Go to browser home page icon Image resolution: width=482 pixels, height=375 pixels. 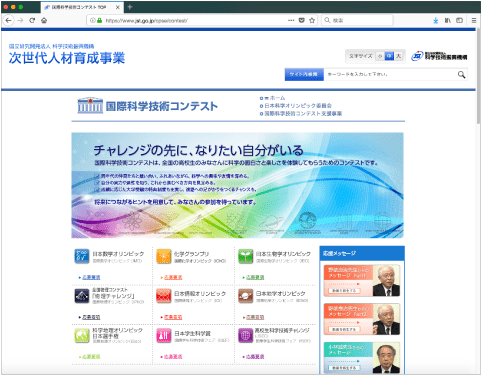[44, 20]
